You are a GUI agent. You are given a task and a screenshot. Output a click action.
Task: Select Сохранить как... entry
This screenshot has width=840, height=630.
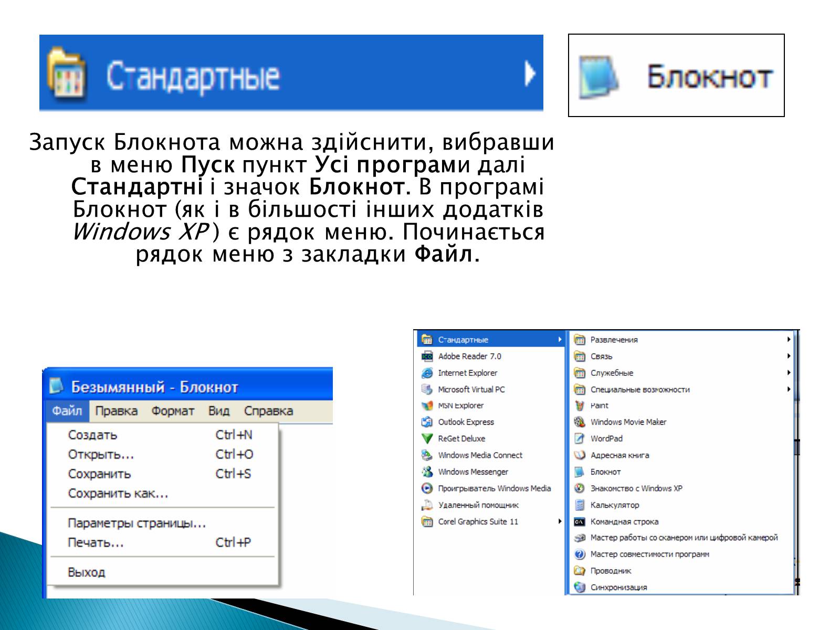162,493
